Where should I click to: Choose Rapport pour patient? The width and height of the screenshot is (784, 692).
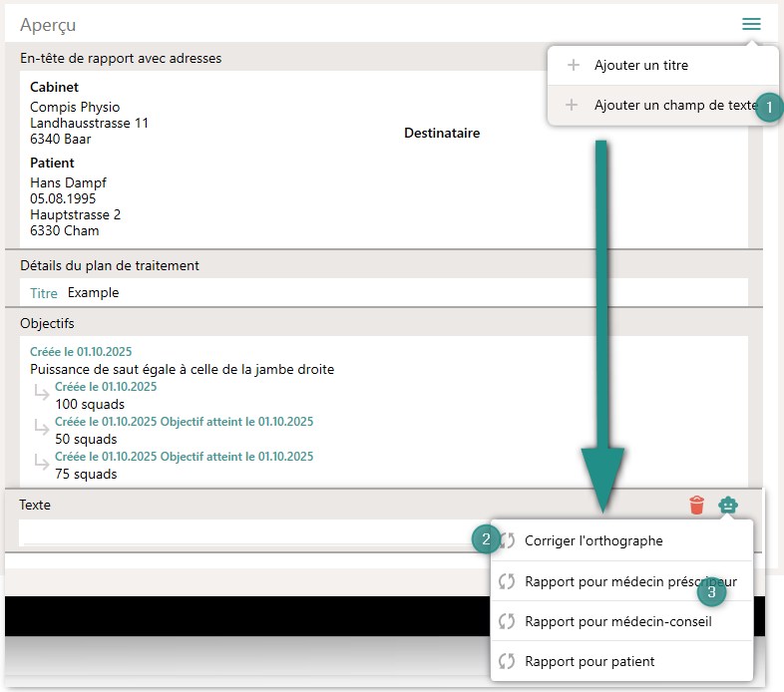589,661
